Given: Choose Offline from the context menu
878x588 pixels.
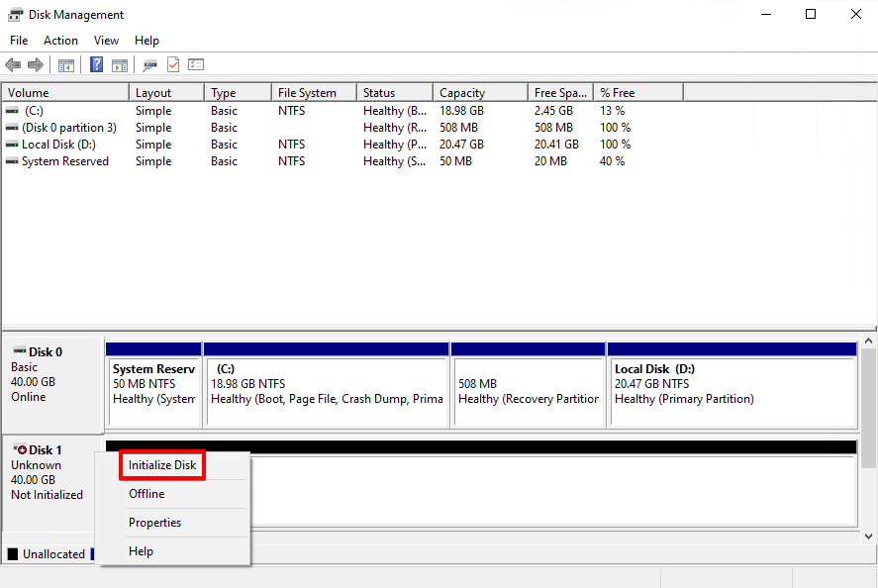Looking at the screenshot, I should pos(146,494).
